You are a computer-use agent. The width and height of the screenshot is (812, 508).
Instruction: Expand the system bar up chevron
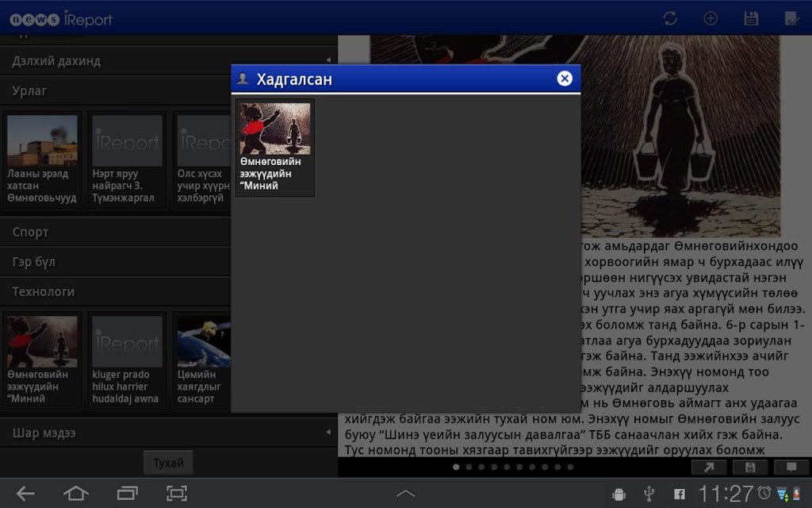point(405,494)
